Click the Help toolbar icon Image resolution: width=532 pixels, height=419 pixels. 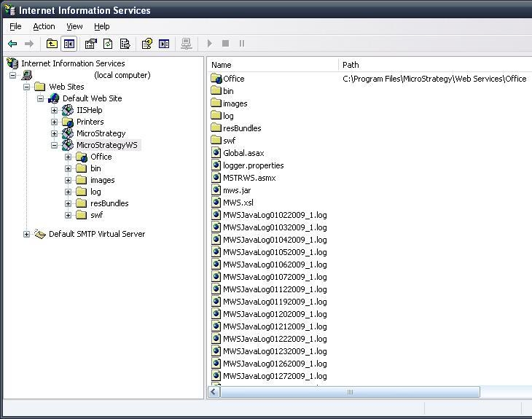[x=147, y=44]
